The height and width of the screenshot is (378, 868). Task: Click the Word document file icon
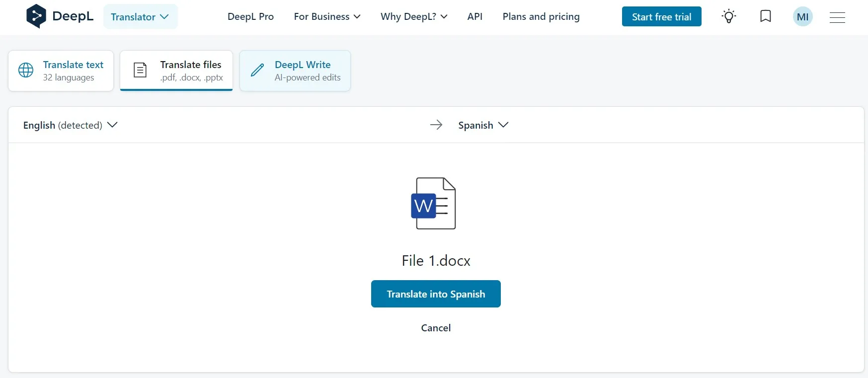pos(434,203)
